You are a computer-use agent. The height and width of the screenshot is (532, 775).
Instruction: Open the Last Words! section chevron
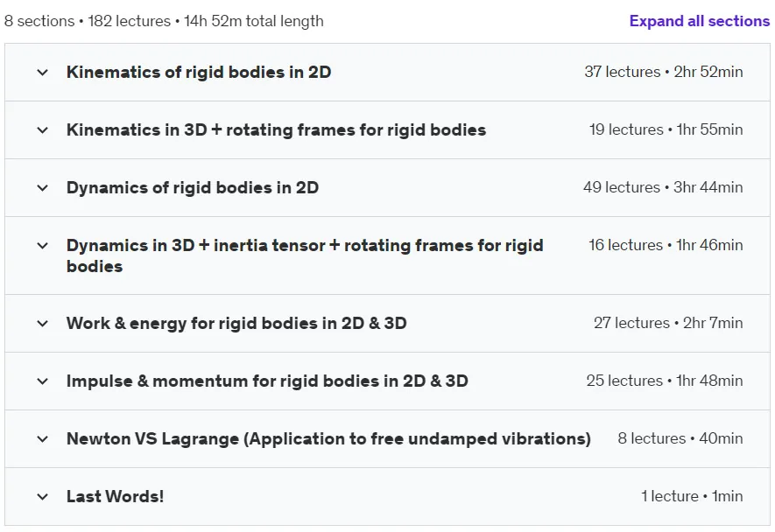43,496
